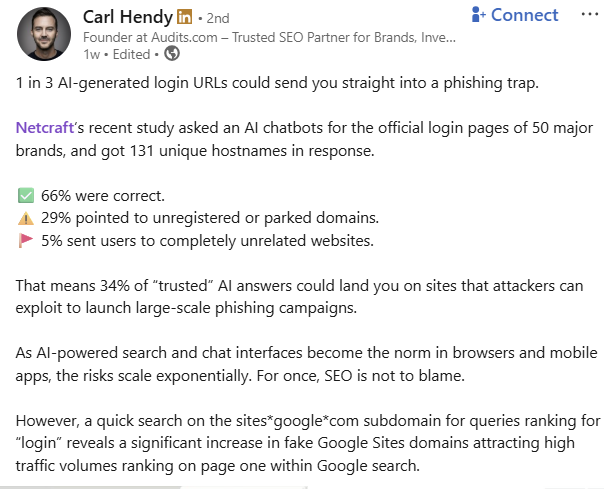Click the "That means 34%" paragraph

[x=299, y=295]
